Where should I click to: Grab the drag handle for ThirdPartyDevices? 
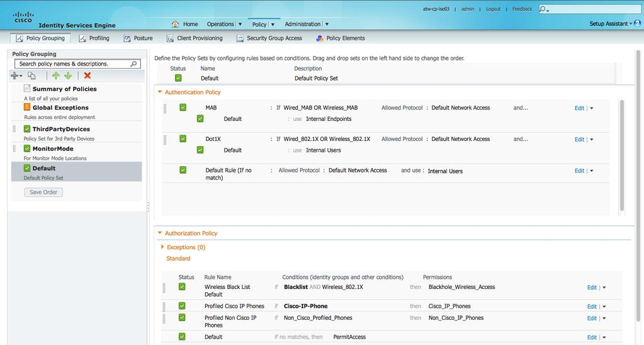pyautogui.click(x=14, y=129)
